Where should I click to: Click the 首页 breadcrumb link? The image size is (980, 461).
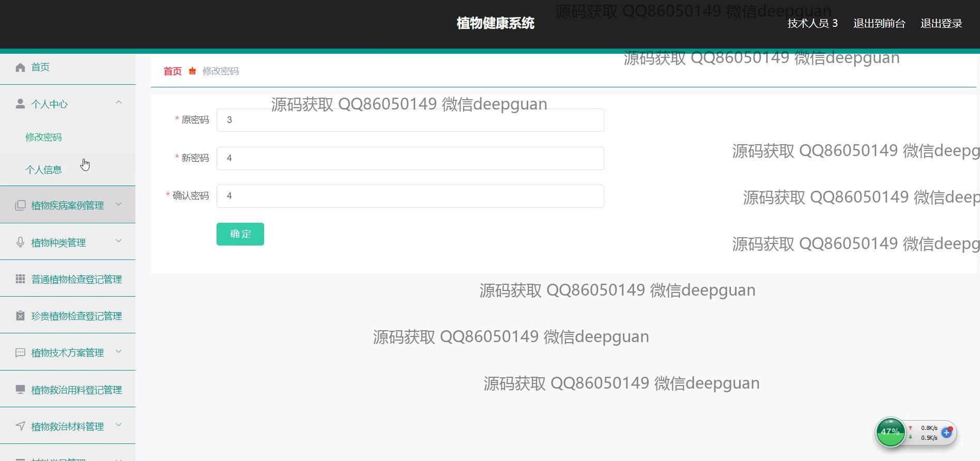(173, 71)
